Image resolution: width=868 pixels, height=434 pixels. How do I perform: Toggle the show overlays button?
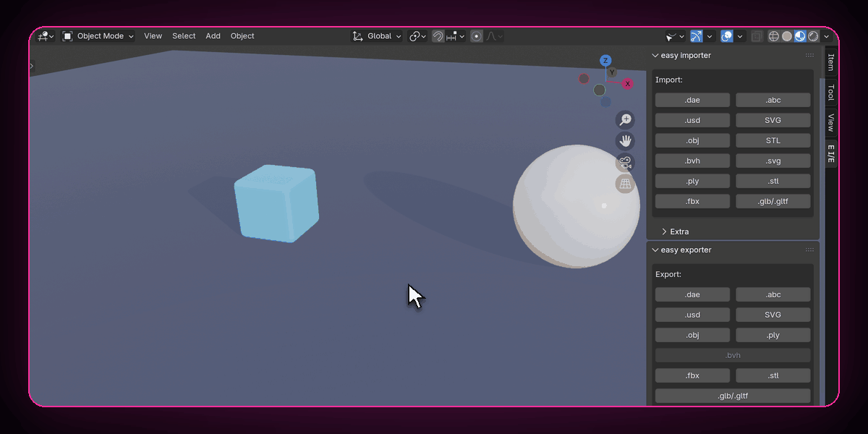(x=727, y=36)
